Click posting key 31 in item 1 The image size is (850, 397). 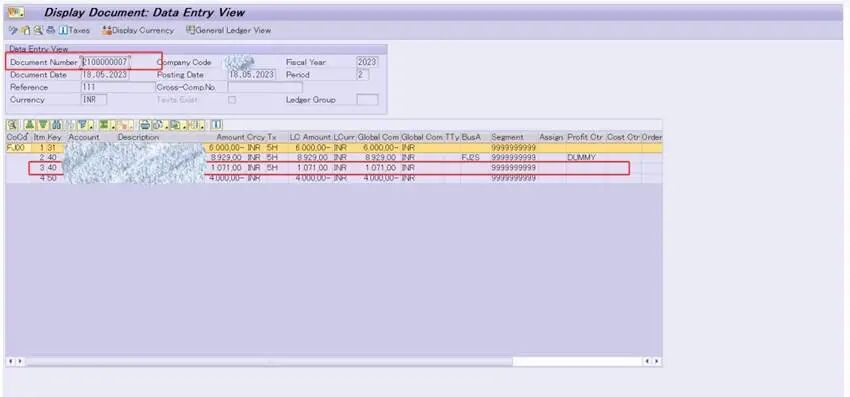pos(52,148)
